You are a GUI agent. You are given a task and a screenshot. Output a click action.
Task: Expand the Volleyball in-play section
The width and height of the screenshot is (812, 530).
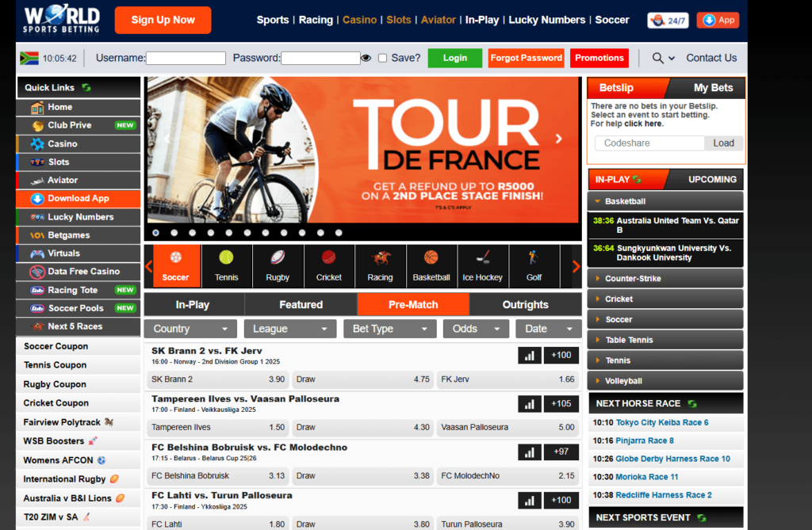pos(665,381)
